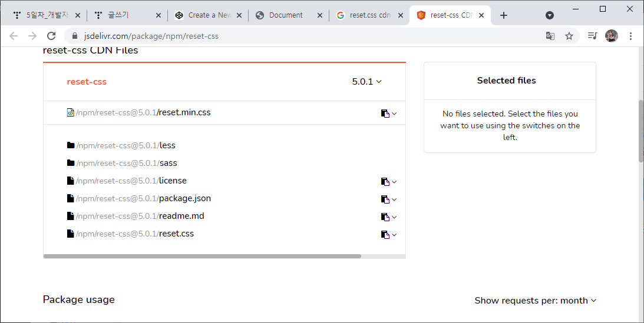Click copy icon for reset.css file
The width and height of the screenshot is (644, 323).
click(385, 235)
